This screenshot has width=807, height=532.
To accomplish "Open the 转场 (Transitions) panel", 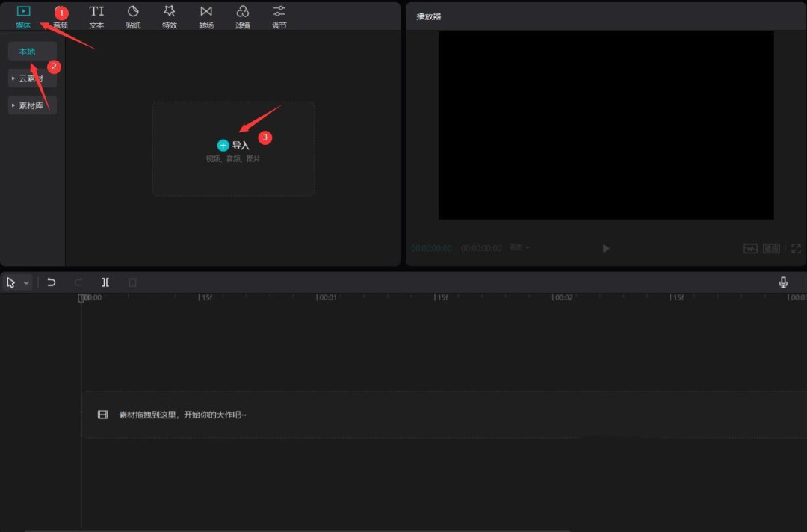I will 206,16.
